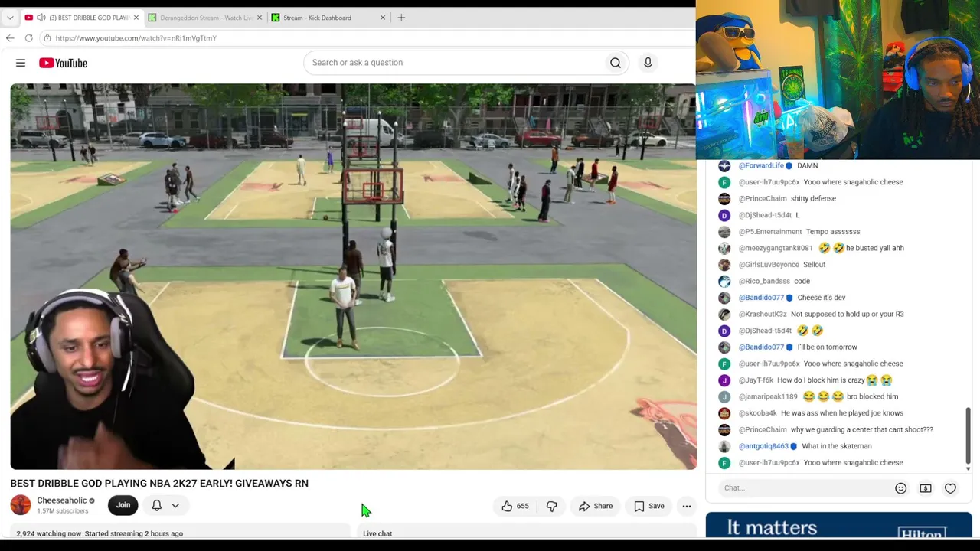Switch to the Derangeddon Stream tab
Screen dimensions: 980x551
(x=206, y=18)
